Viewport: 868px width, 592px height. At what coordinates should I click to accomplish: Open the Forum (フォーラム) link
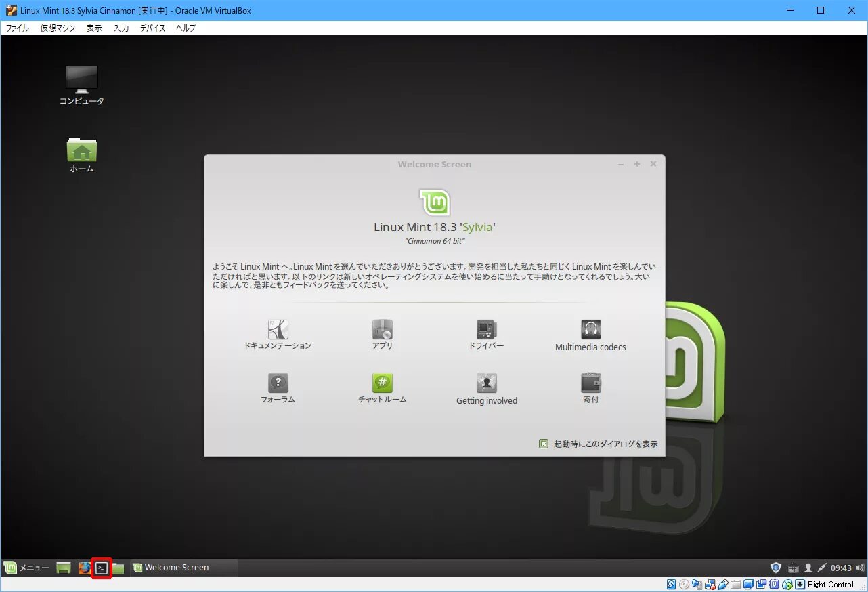click(x=278, y=389)
